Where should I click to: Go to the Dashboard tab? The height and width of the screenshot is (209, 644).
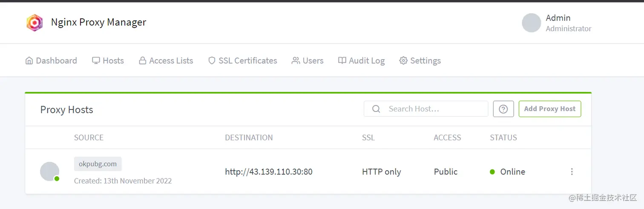pos(51,61)
